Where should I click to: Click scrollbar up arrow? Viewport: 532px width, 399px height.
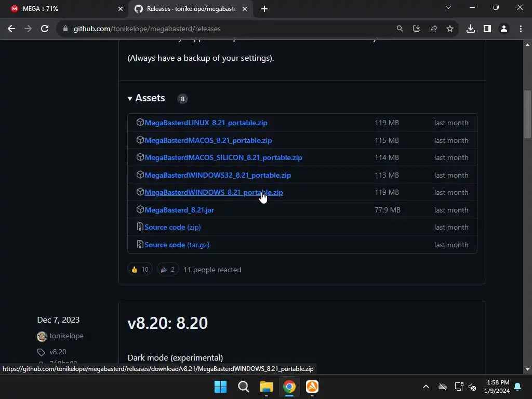(527, 45)
